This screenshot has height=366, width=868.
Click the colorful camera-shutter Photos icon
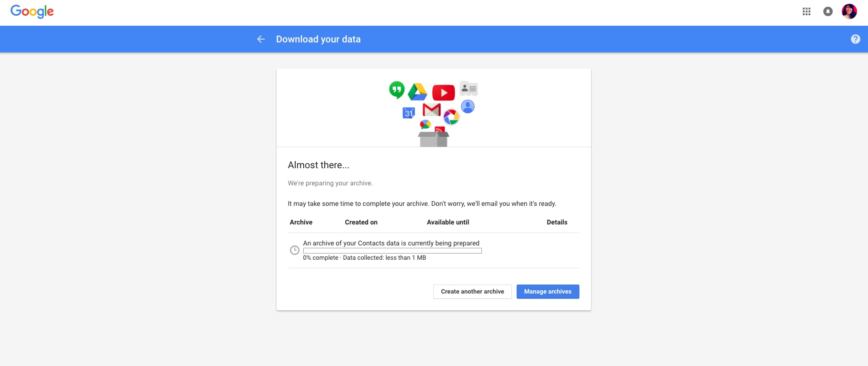tap(451, 117)
